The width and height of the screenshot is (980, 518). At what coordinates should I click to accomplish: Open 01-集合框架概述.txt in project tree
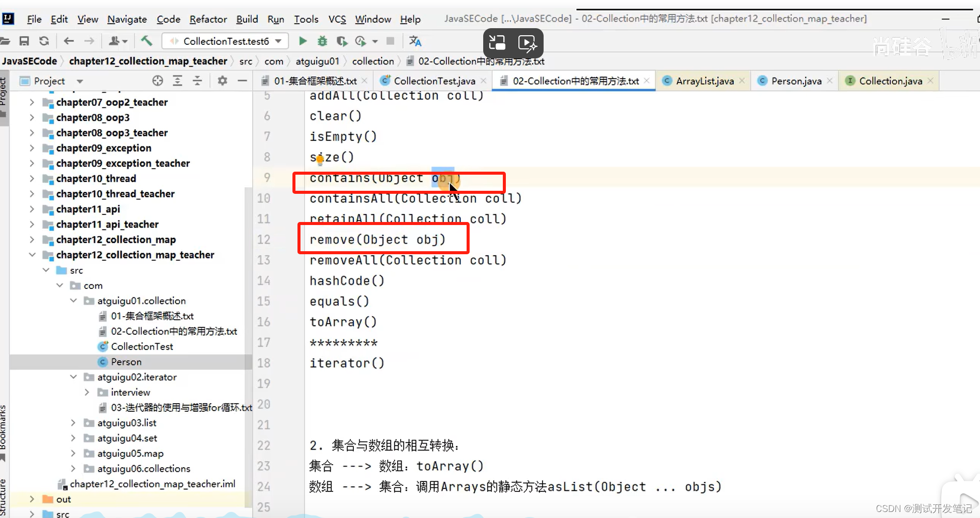(152, 316)
